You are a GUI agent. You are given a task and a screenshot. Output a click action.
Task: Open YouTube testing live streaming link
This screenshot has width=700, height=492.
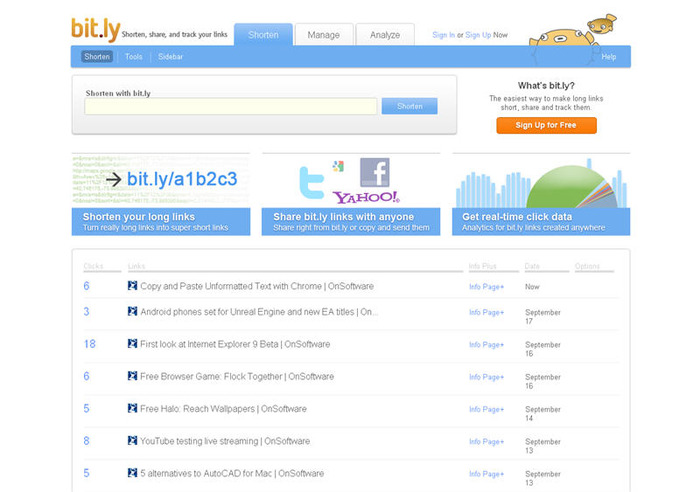coord(225,441)
